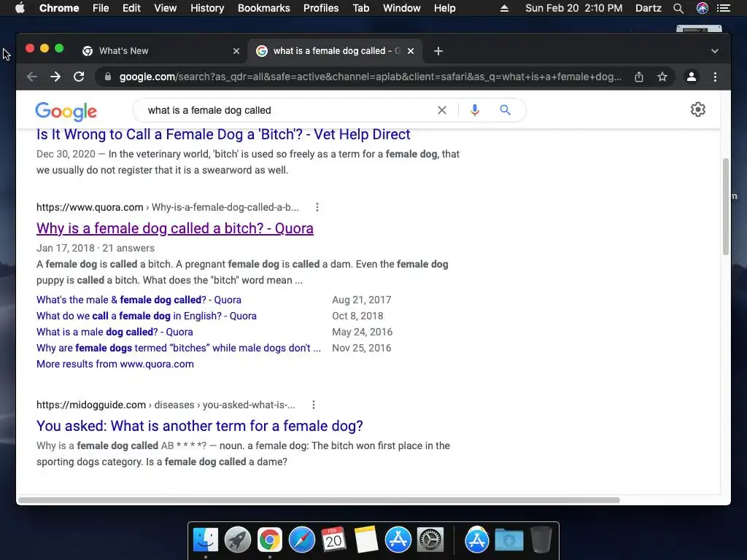Open 'Why is a female dog called' Quora link

[175, 228]
